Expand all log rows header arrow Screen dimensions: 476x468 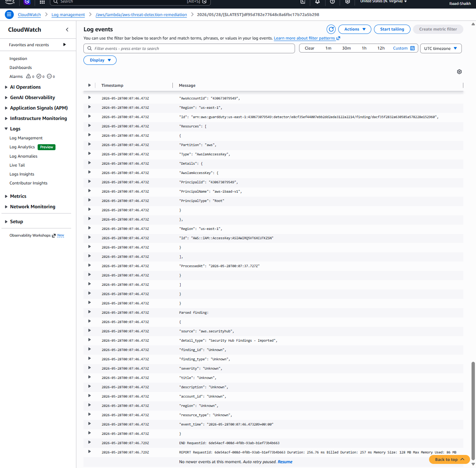[x=89, y=85]
